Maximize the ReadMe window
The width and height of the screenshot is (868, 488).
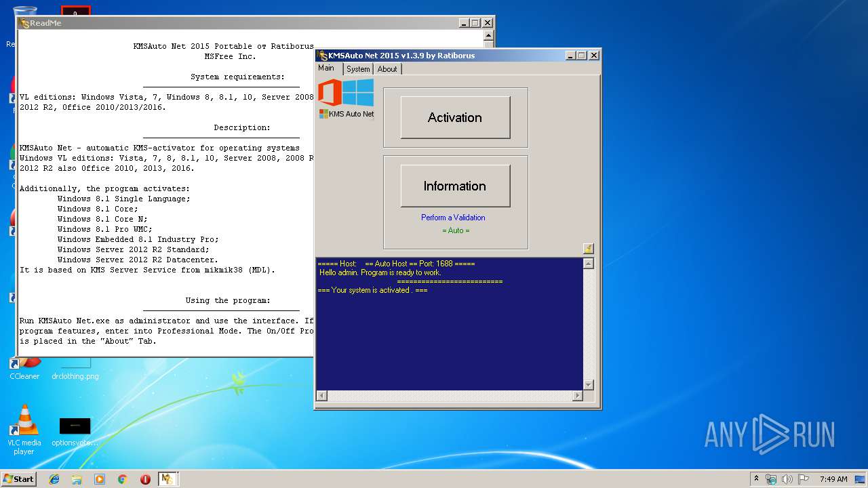coord(475,23)
